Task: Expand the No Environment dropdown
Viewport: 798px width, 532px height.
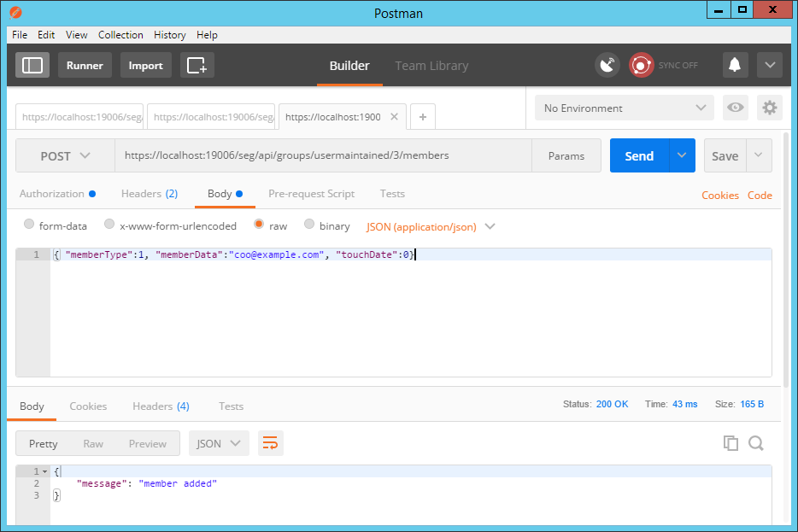Action: pos(624,108)
